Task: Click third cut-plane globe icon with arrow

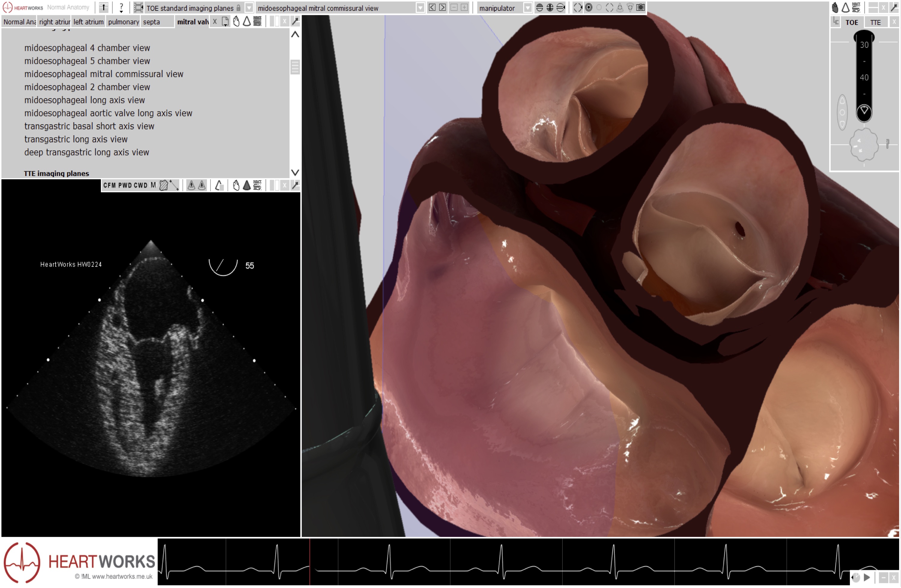Action: click(x=561, y=8)
